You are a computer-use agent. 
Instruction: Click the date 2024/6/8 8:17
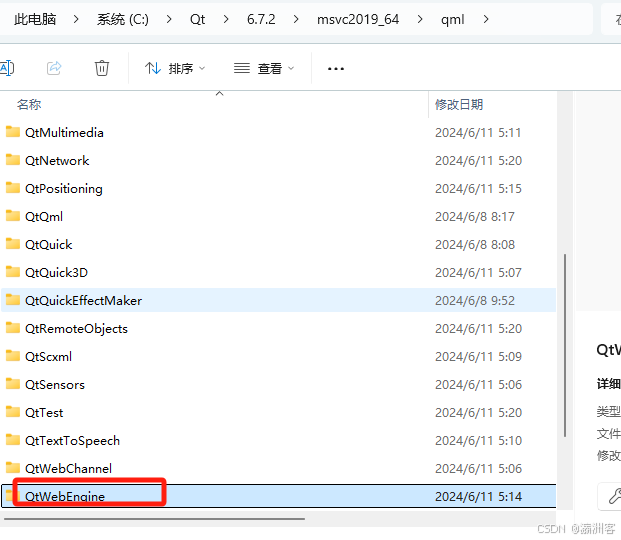pos(475,217)
